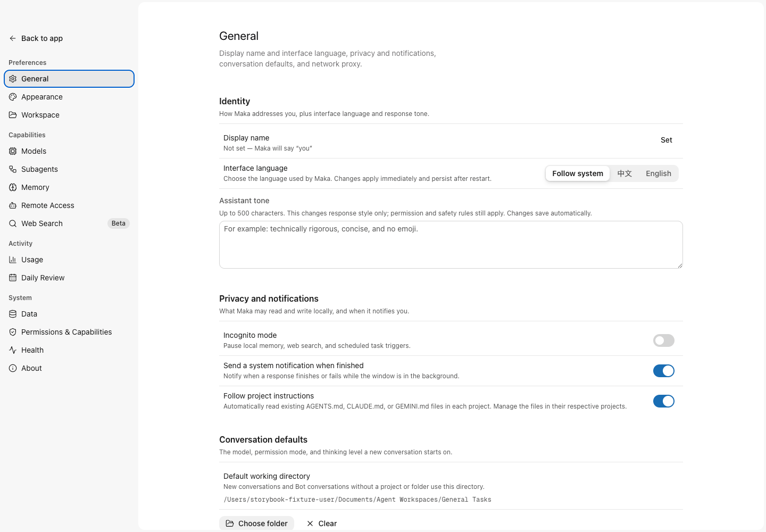Turn off Follow project instructions toggle

click(x=664, y=401)
